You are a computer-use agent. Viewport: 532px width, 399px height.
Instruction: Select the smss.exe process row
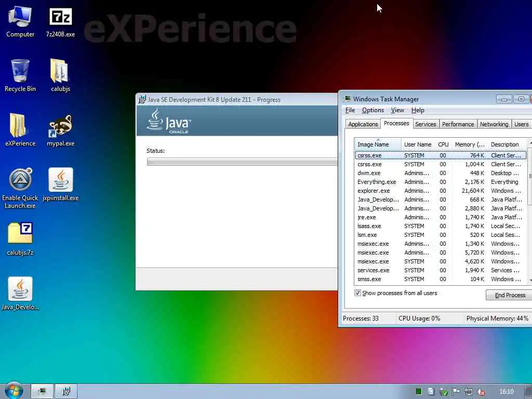(441, 279)
